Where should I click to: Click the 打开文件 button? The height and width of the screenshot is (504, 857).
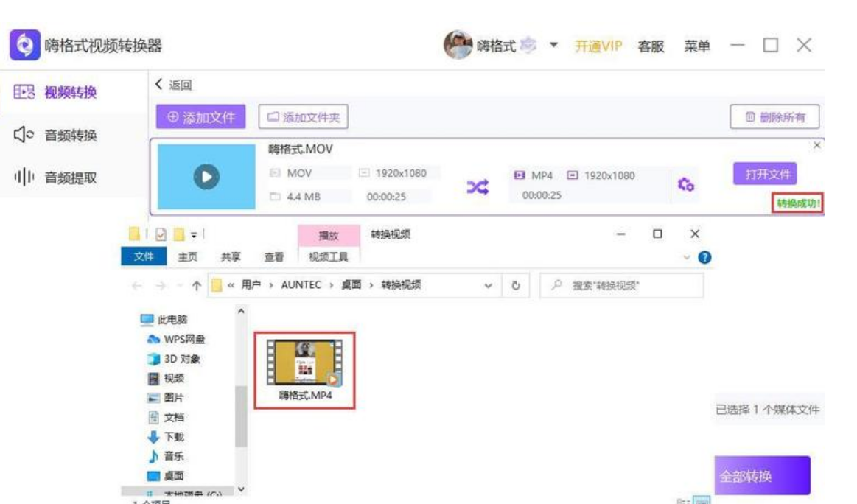pyautogui.click(x=765, y=174)
